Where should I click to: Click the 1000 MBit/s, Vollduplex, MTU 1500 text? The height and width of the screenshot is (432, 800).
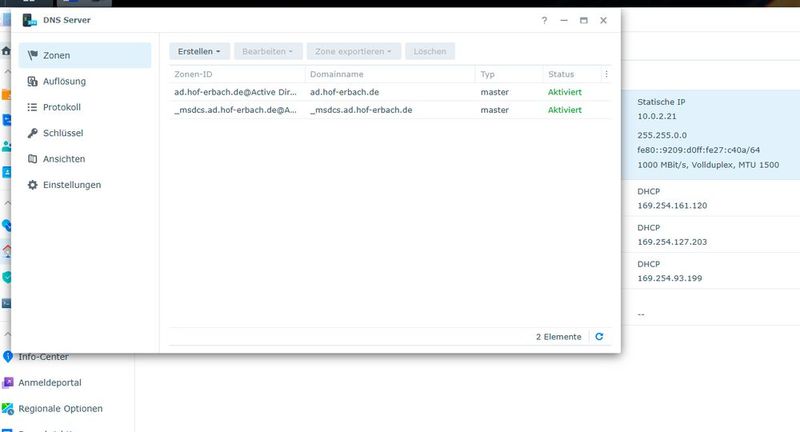tap(708, 165)
